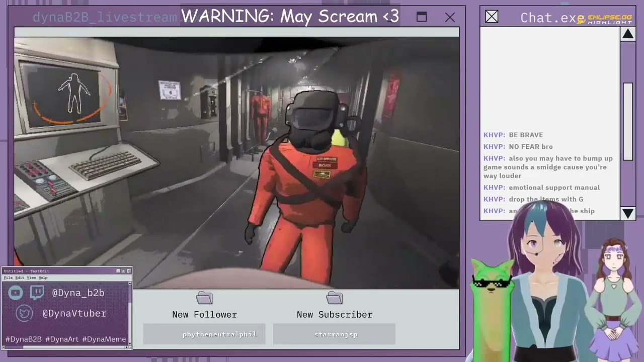644x362 pixels.
Task: Click the chat scroll down arrow
Action: click(627, 213)
